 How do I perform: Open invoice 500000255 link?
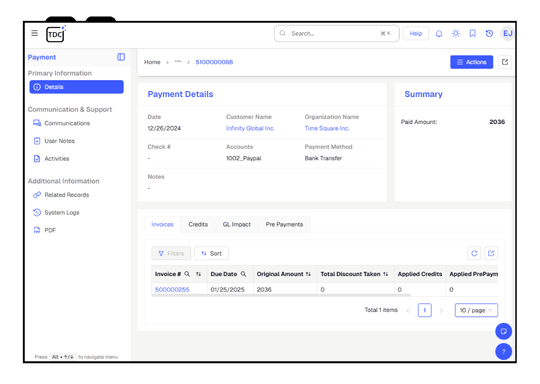click(x=172, y=290)
